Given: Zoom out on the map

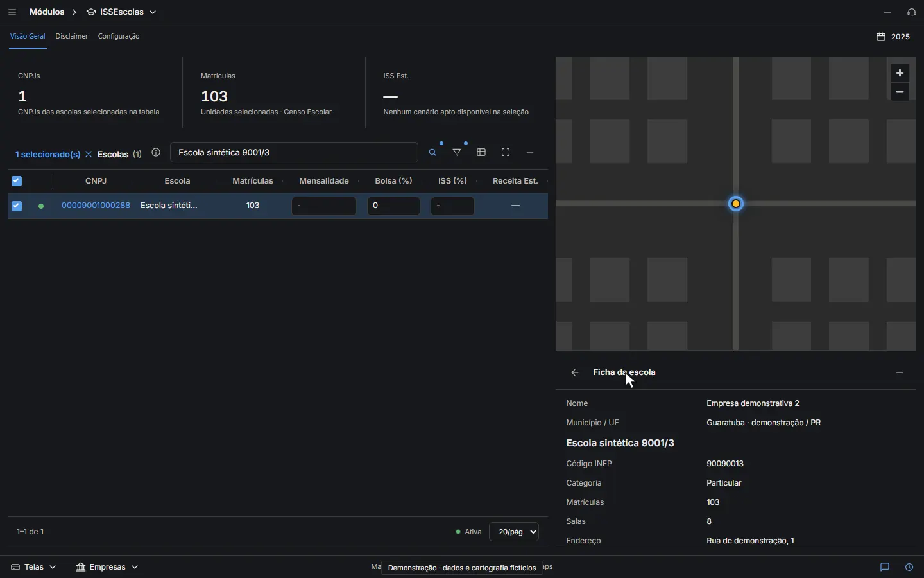Looking at the screenshot, I should click(901, 92).
